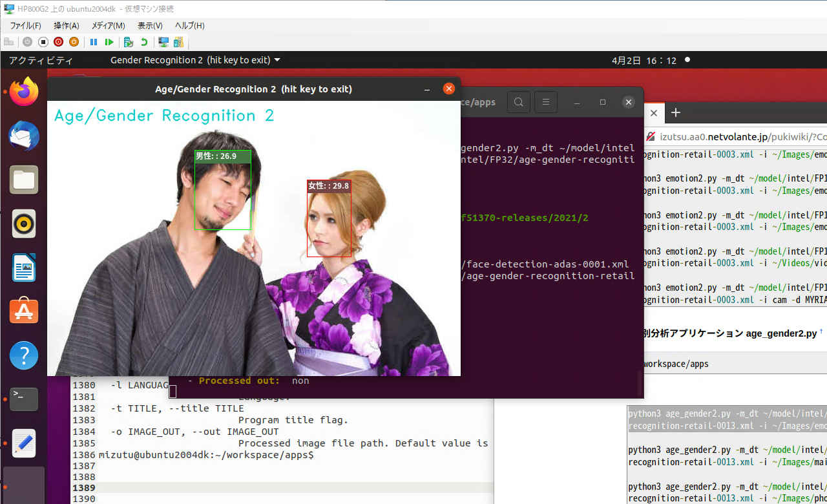Click the green Revert arrow icon
The height and width of the screenshot is (504, 827).
pos(144,42)
